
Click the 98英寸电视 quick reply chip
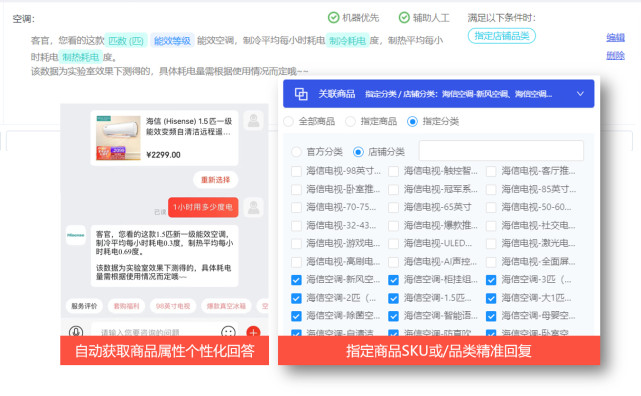point(173,306)
